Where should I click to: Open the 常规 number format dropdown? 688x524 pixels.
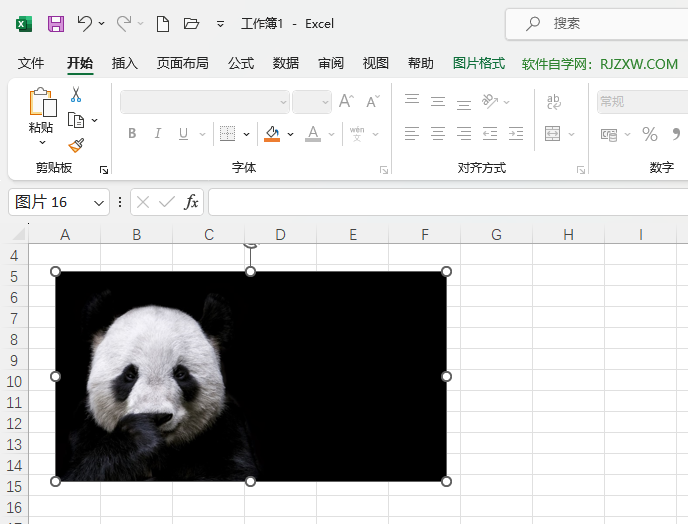pyautogui.click(x=642, y=102)
